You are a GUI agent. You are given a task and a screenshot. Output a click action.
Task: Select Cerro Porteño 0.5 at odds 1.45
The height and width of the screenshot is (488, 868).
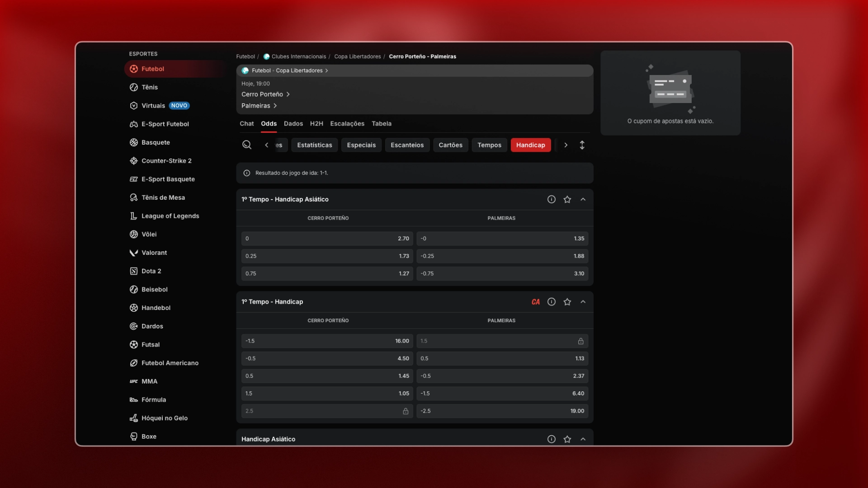tap(327, 376)
